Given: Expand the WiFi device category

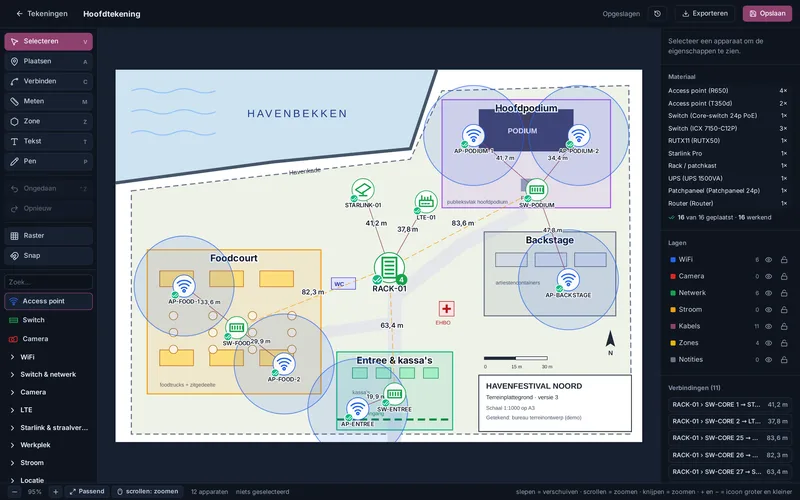Looking at the screenshot, I should tap(48, 357).
